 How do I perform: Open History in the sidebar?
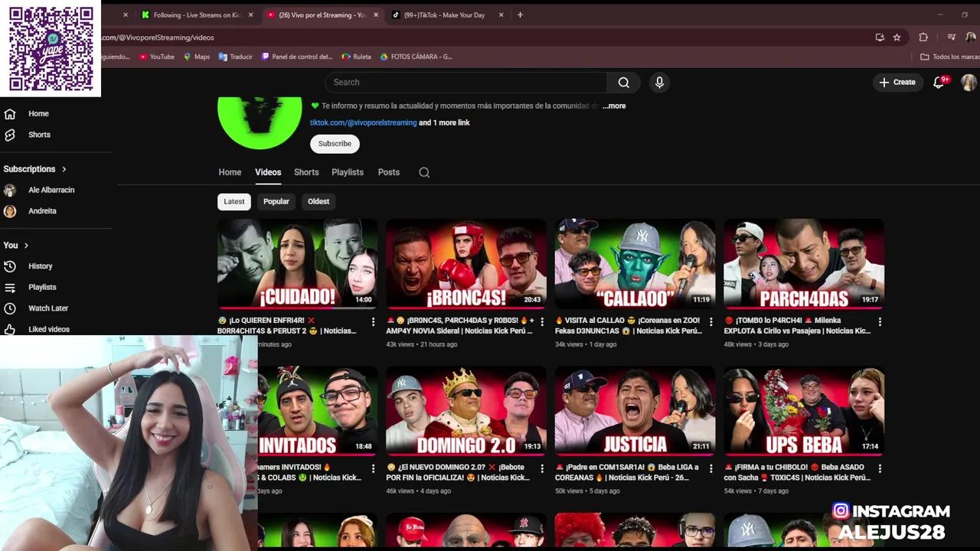(x=40, y=266)
